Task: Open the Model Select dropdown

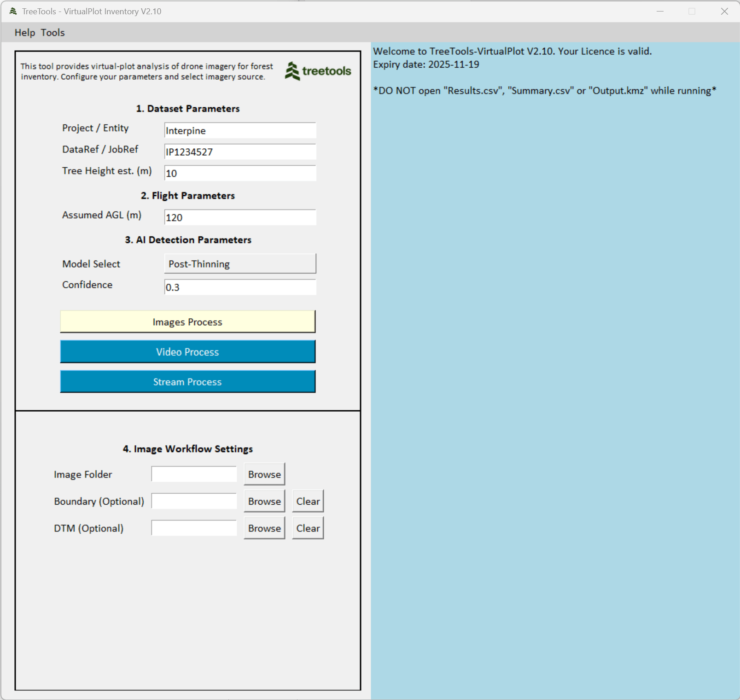Action: tap(240, 264)
